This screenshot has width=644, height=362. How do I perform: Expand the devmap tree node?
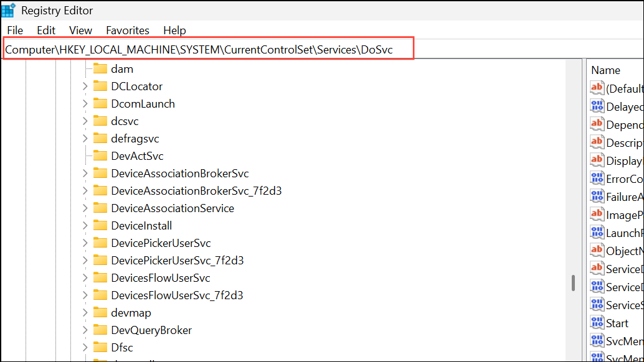coord(85,312)
